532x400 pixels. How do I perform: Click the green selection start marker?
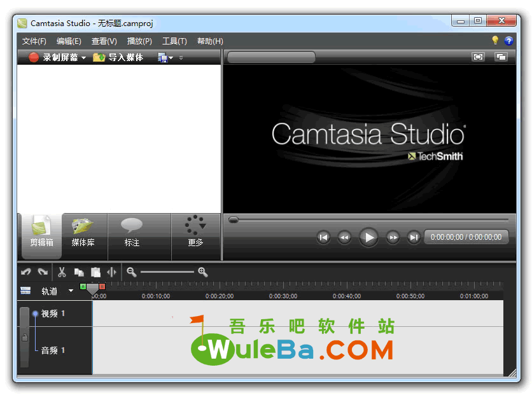(83, 286)
